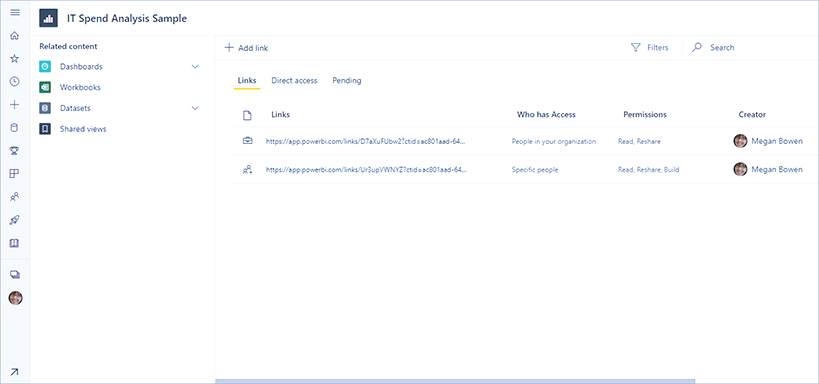Click the Related content heading
Image resolution: width=819 pixels, height=384 pixels.
click(x=68, y=46)
